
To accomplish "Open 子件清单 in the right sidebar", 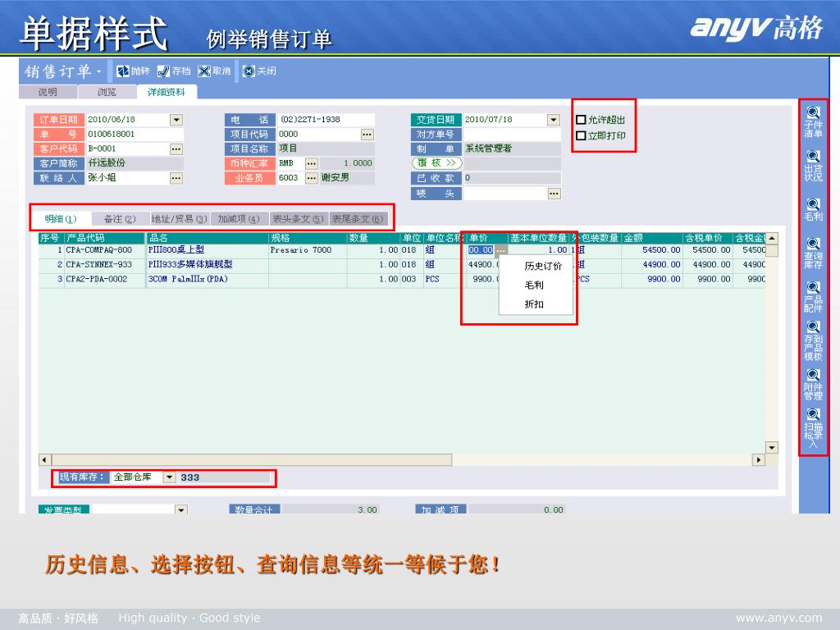I will click(x=813, y=121).
